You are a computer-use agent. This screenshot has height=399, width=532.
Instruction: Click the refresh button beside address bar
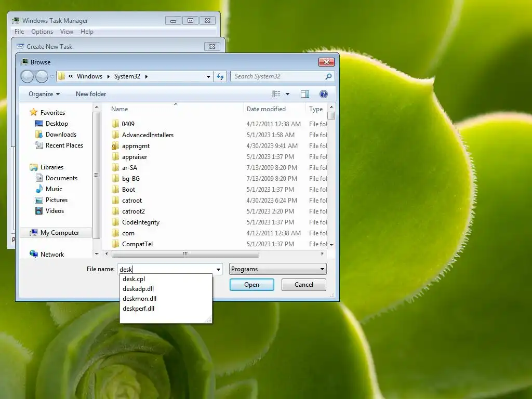pyautogui.click(x=220, y=77)
